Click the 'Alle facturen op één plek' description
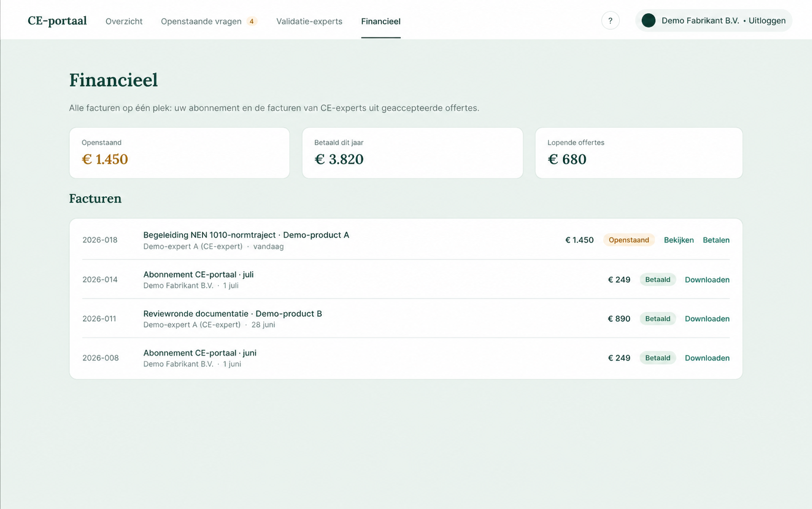Viewport: 812px width, 509px height. [x=274, y=108]
